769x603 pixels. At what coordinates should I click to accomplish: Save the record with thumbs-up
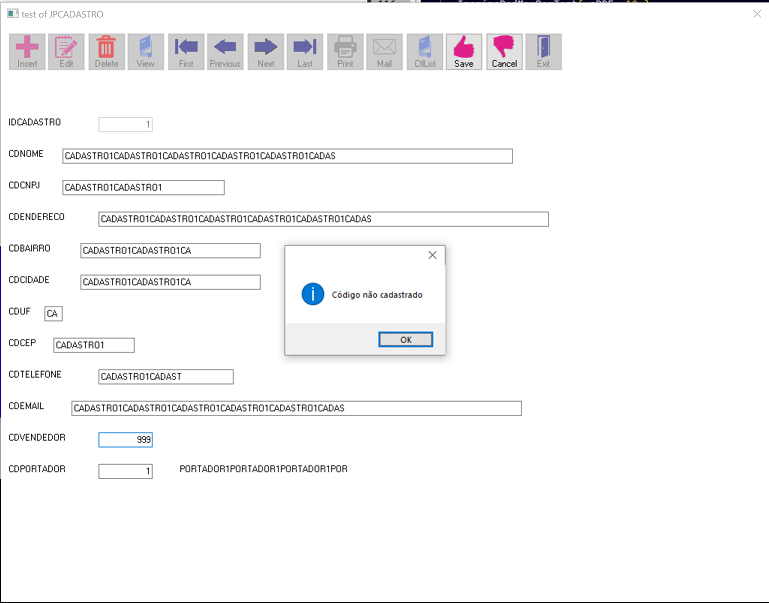[464, 51]
